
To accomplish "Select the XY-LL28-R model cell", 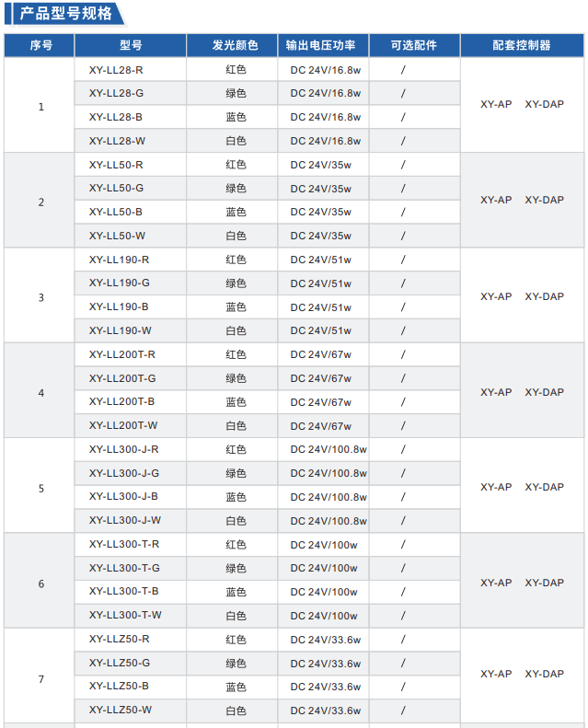I will [116, 70].
